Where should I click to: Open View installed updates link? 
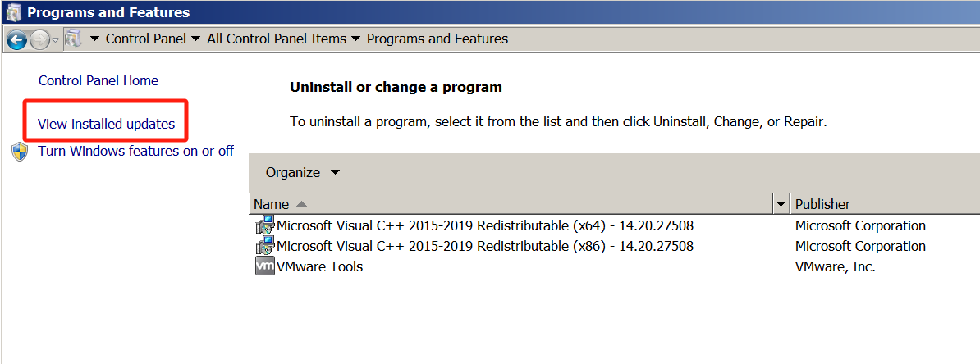pyautogui.click(x=106, y=125)
